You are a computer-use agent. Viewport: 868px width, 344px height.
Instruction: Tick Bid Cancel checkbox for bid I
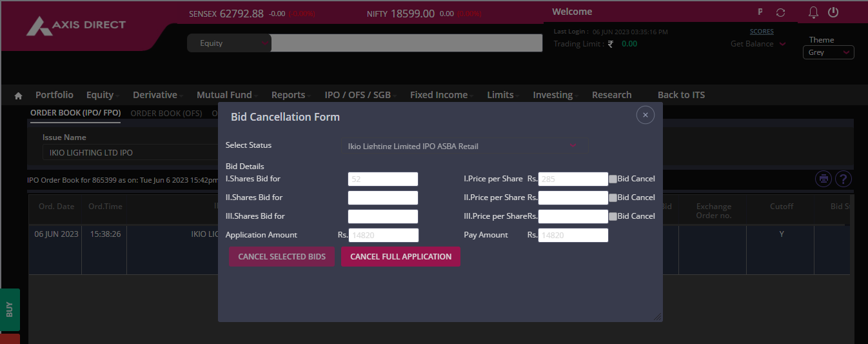613,179
